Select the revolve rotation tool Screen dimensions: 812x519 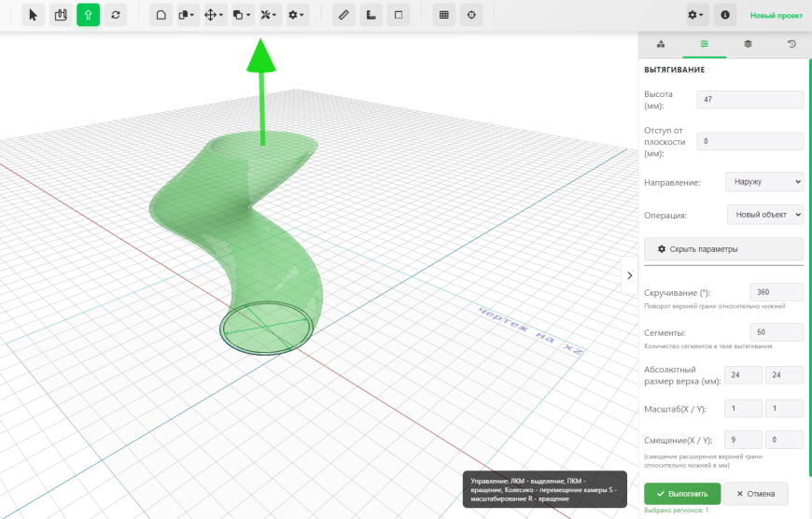tap(116, 15)
